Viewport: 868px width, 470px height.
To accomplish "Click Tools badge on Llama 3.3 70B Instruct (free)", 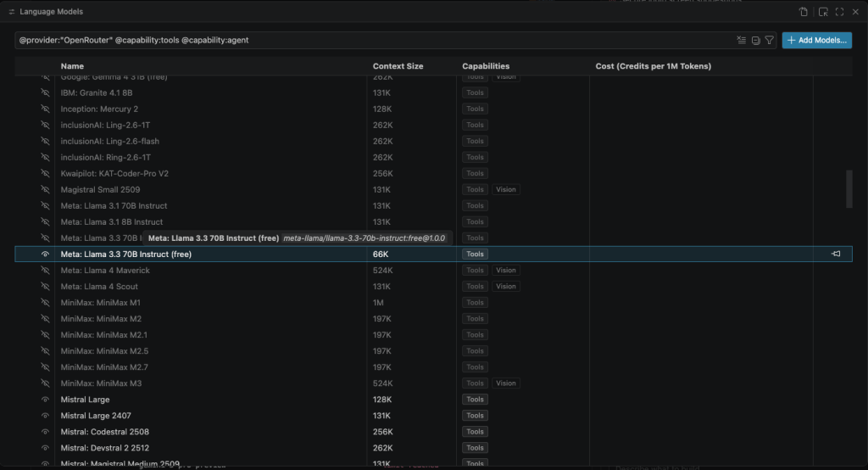I will [475, 254].
